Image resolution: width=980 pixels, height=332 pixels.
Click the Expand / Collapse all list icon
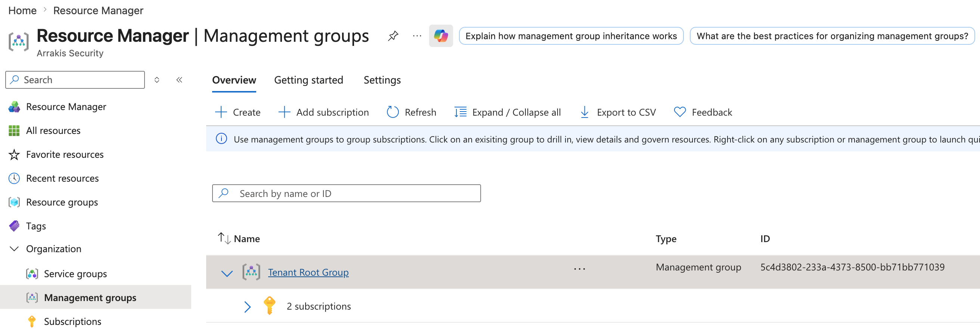tap(460, 112)
